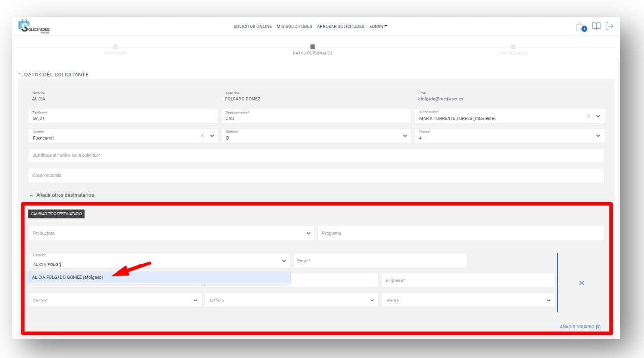Remove recipient with the blue X icon
Viewport: 644px width, 358px height.
pyautogui.click(x=581, y=283)
